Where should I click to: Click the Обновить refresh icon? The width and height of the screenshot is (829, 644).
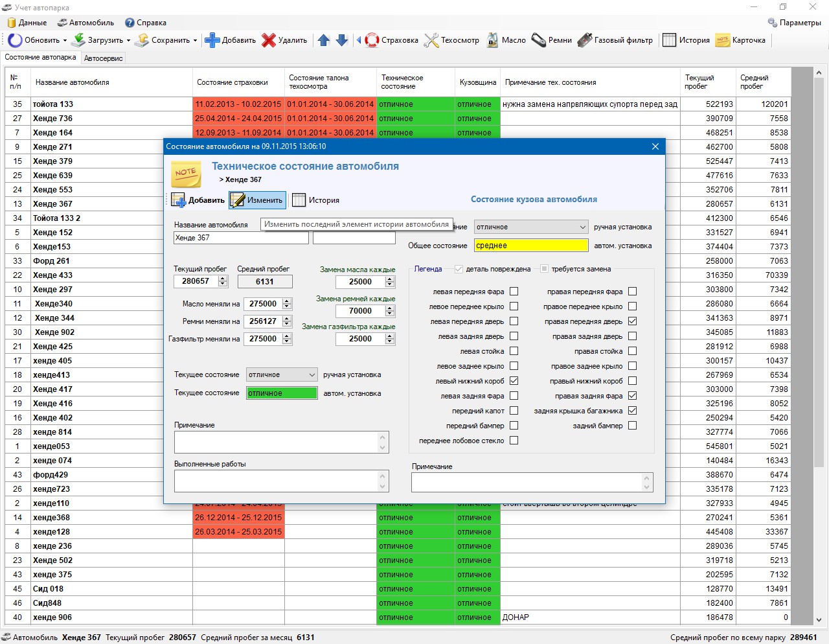point(15,40)
